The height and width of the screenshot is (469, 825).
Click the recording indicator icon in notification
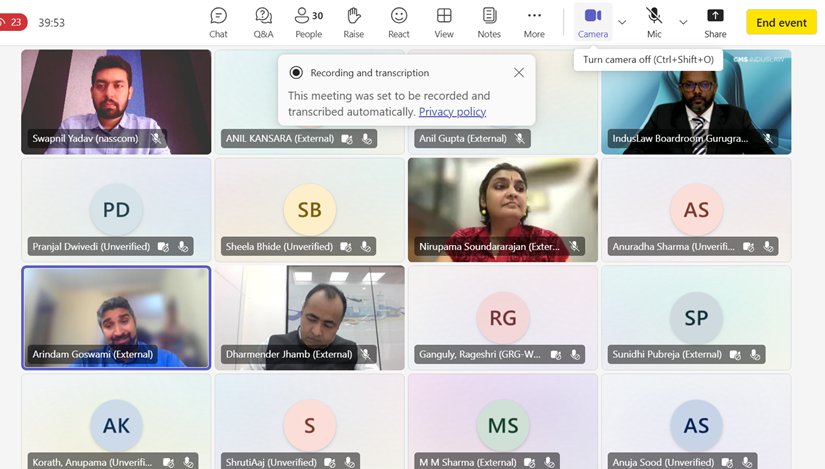click(296, 73)
